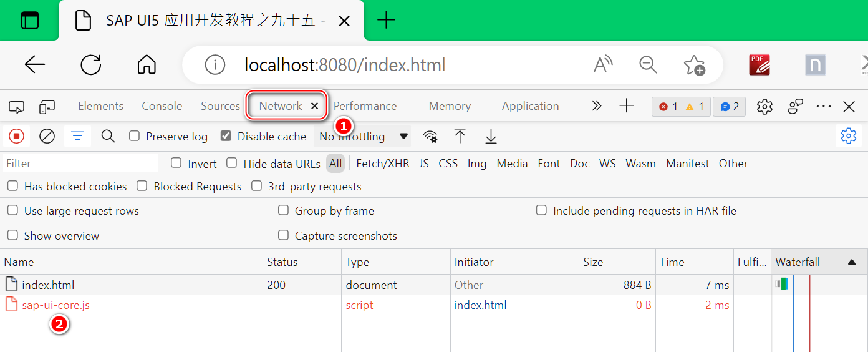Image resolution: width=868 pixels, height=352 pixels.
Task: Open network search magnifier icon
Action: tap(108, 136)
